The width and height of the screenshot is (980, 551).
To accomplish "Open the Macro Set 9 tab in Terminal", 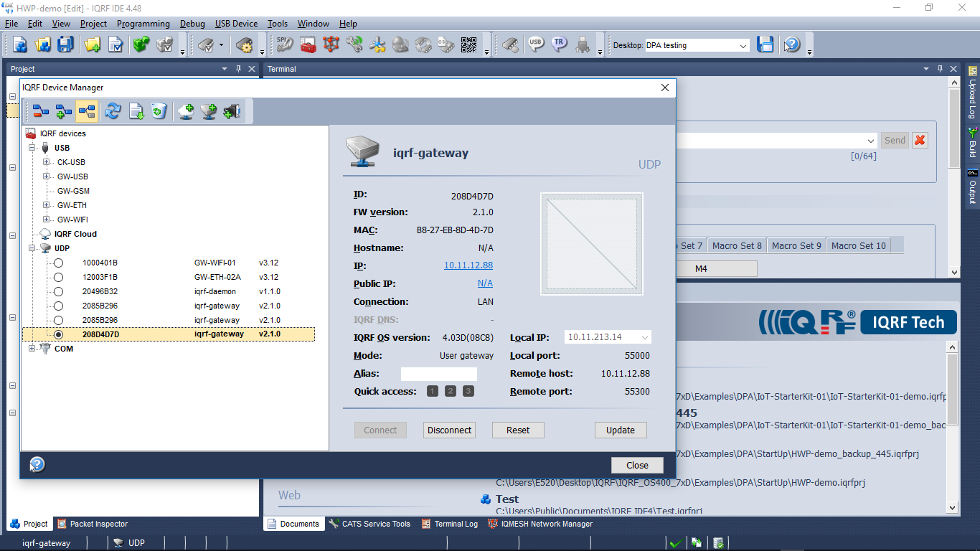I will coord(796,245).
